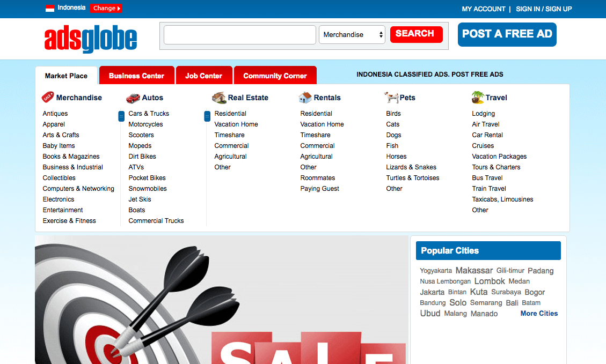Screen dimensions: 606x364
Task: Open the Merchandise category dropdown
Action: 352,34
